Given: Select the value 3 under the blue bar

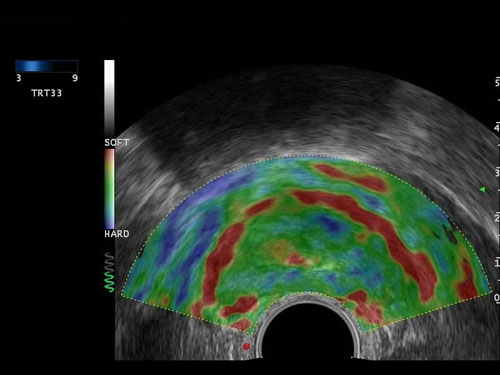Looking at the screenshot, I should [19, 78].
